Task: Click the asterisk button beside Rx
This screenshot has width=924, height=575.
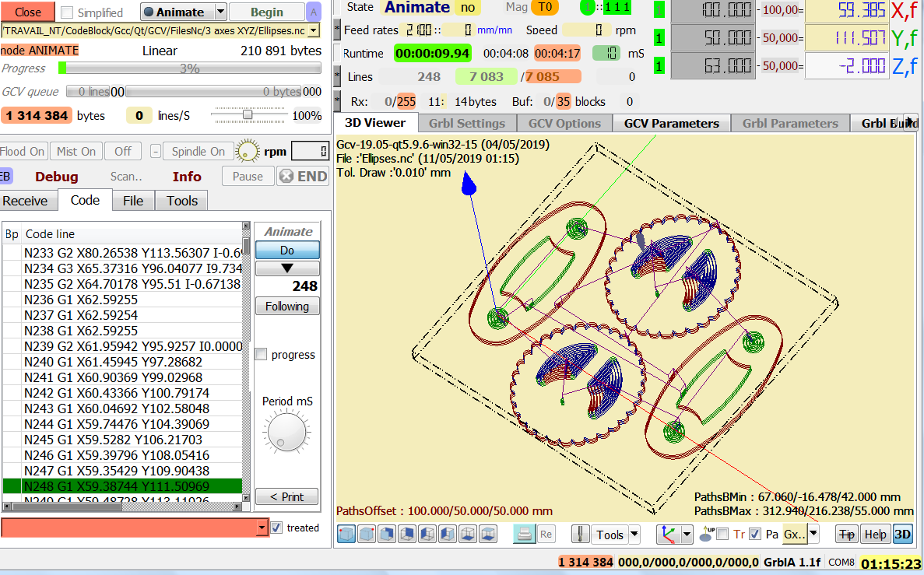Action: pos(337,100)
